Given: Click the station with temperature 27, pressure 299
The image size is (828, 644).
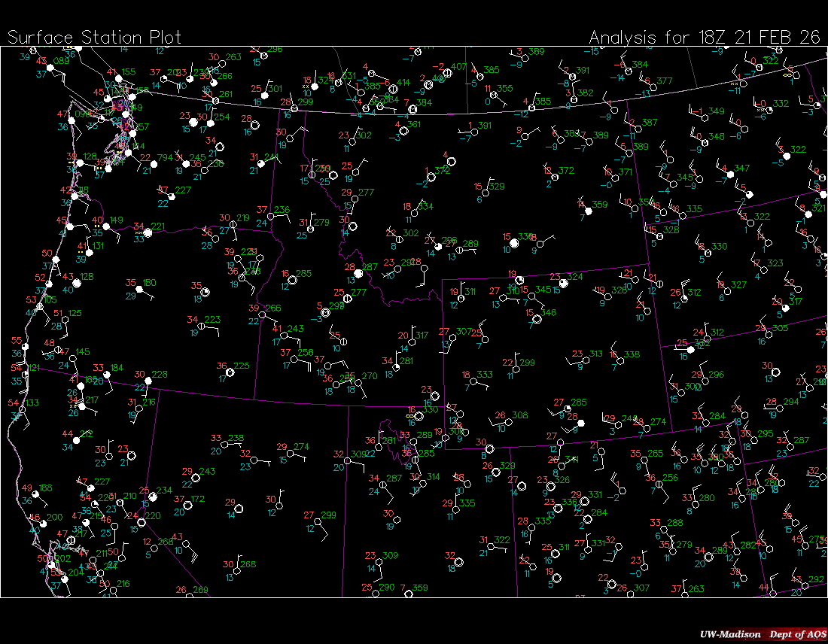Looking at the screenshot, I should 318,522.
